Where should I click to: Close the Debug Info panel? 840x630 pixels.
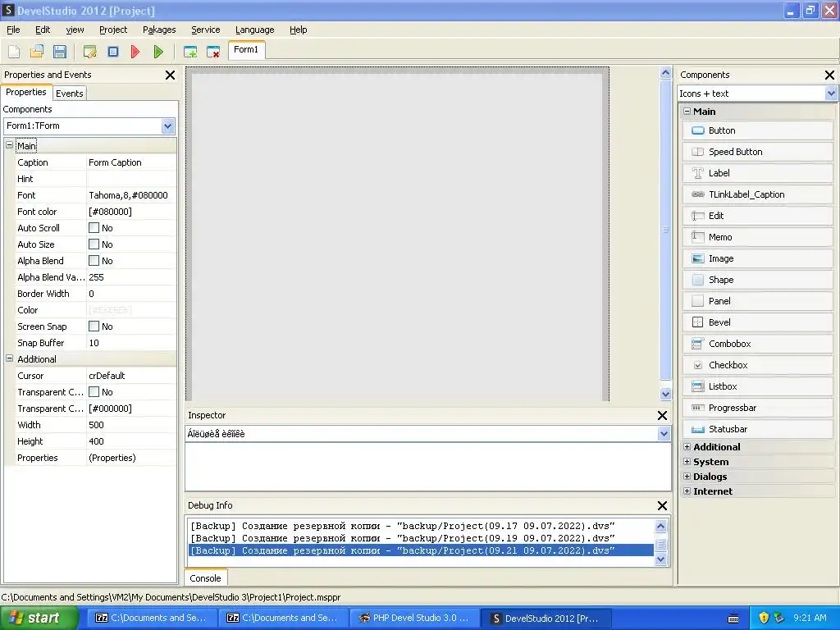[x=662, y=505]
